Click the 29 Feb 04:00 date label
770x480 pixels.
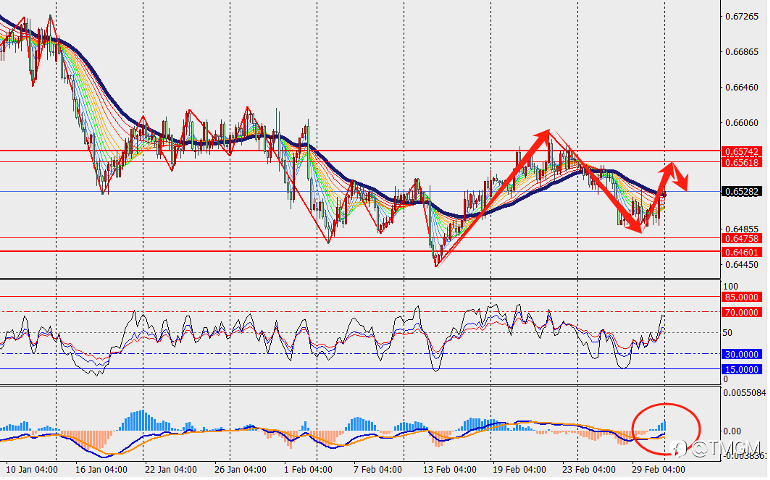(x=658, y=470)
